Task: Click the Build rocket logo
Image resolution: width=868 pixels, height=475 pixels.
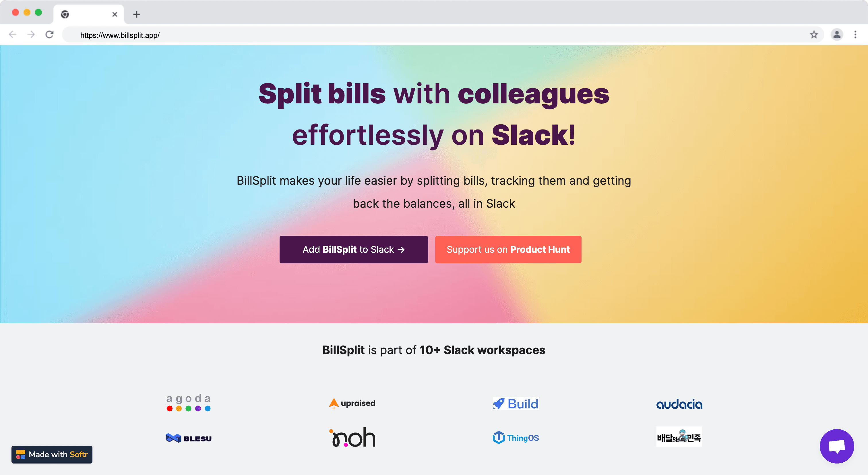Action: coord(516,404)
